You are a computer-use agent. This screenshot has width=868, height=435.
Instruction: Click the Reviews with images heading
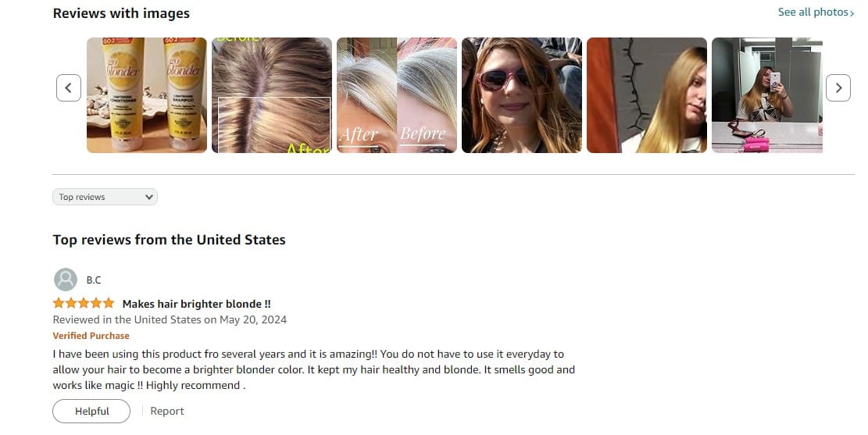[x=121, y=13]
